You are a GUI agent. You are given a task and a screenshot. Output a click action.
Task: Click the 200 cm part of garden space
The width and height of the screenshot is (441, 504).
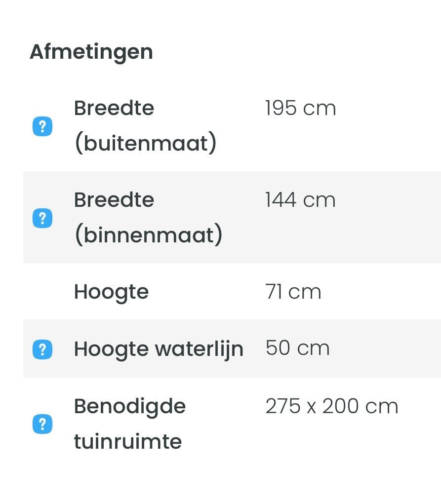point(361,406)
